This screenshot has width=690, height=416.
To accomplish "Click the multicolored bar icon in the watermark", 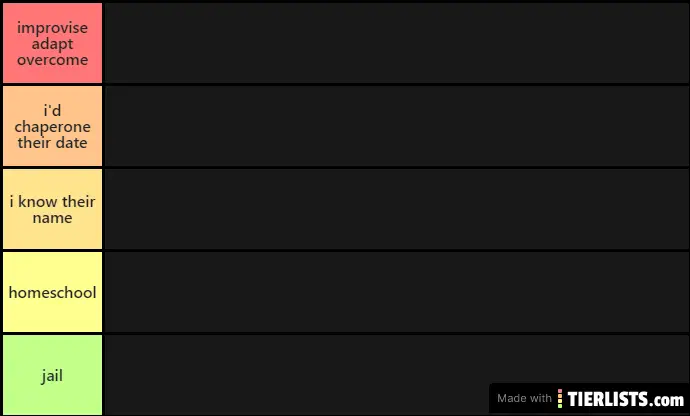I will [x=560, y=398].
